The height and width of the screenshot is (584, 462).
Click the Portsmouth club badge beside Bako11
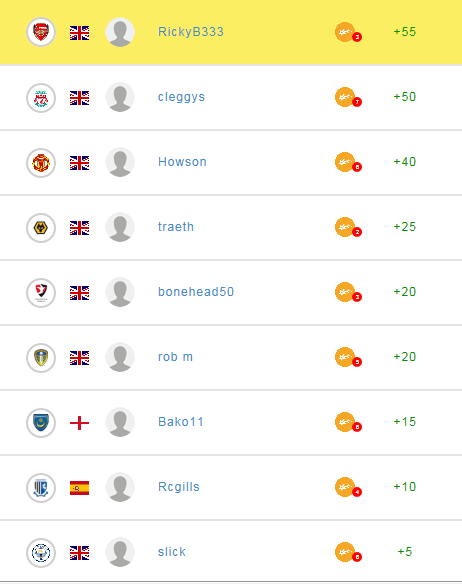(41, 423)
